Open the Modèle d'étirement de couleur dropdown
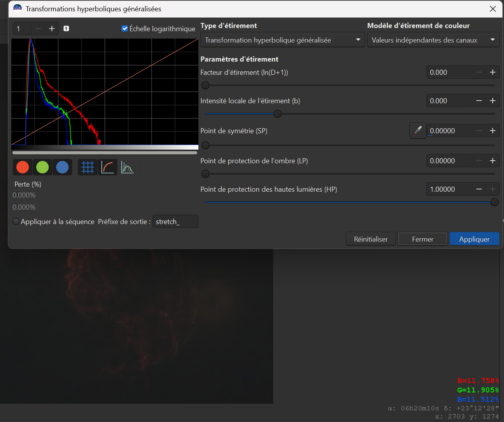The width and height of the screenshot is (504, 422). click(x=433, y=40)
